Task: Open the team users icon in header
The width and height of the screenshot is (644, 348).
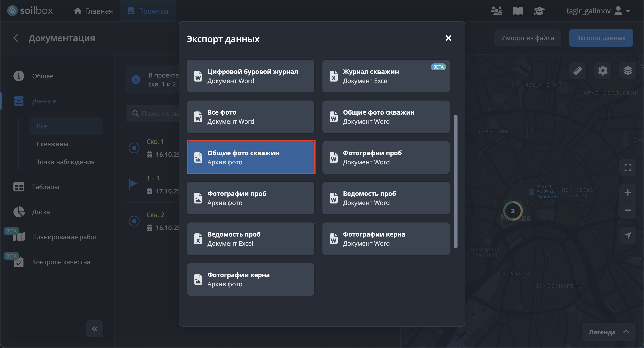Action: [496, 11]
